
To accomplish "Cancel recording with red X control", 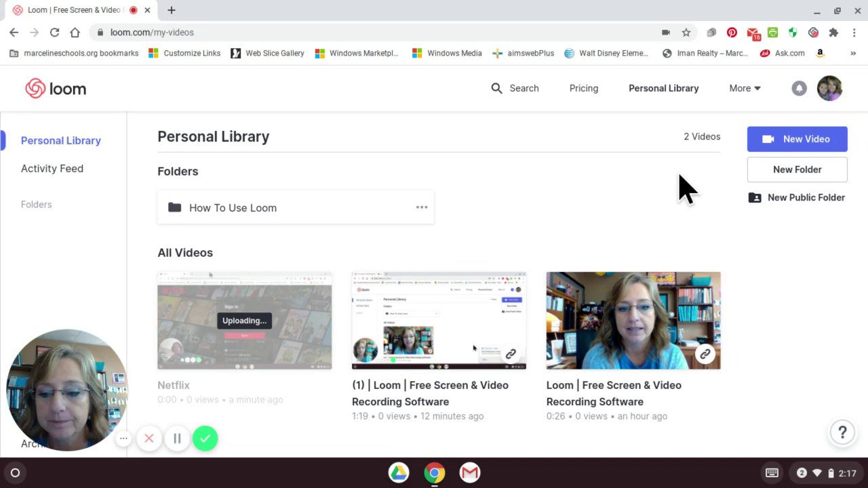I will click(x=149, y=439).
